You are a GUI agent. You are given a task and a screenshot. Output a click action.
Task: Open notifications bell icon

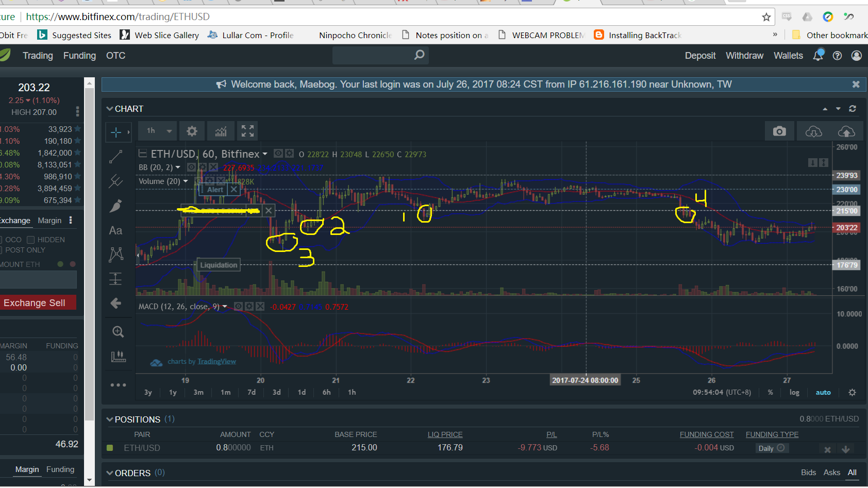[x=818, y=55]
